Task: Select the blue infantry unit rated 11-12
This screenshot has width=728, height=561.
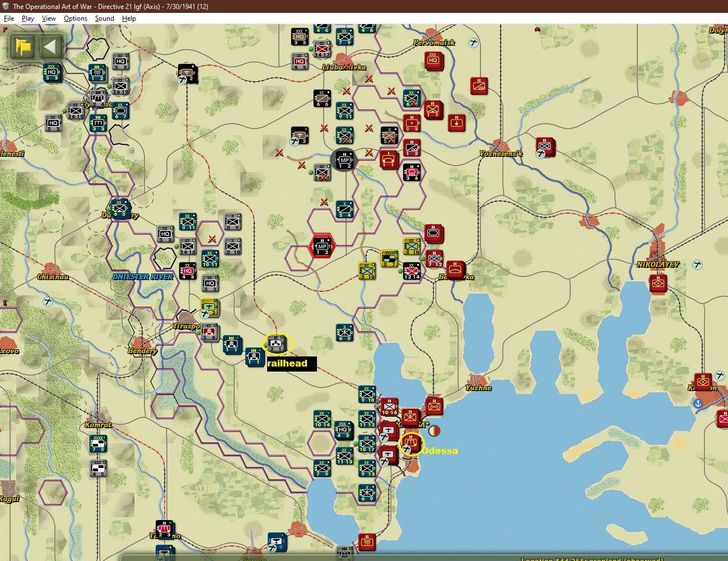Action: click(367, 419)
